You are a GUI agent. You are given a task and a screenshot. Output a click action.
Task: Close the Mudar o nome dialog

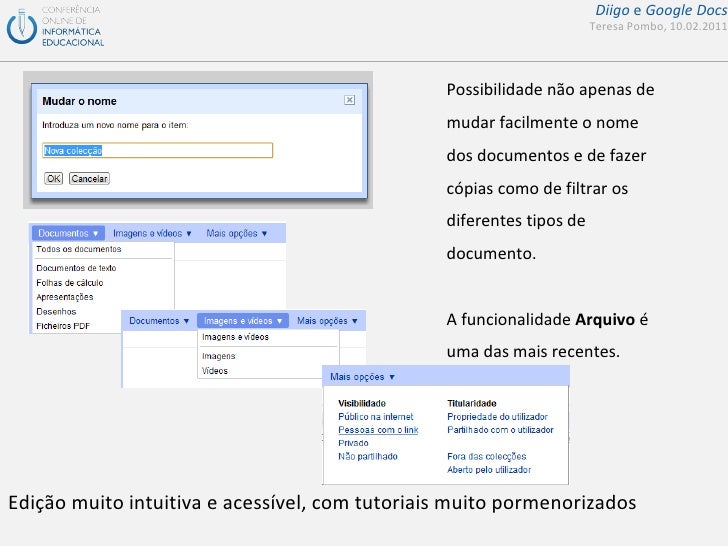(350, 100)
